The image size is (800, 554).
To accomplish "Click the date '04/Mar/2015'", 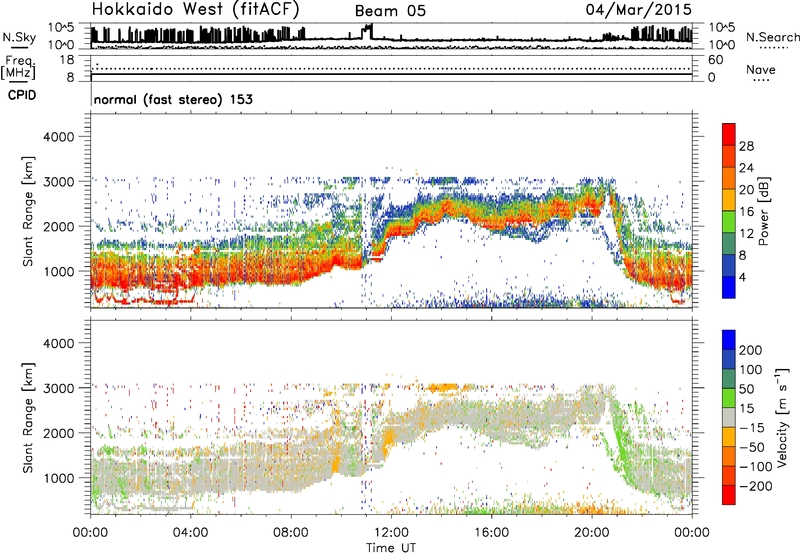I will 639,9.
